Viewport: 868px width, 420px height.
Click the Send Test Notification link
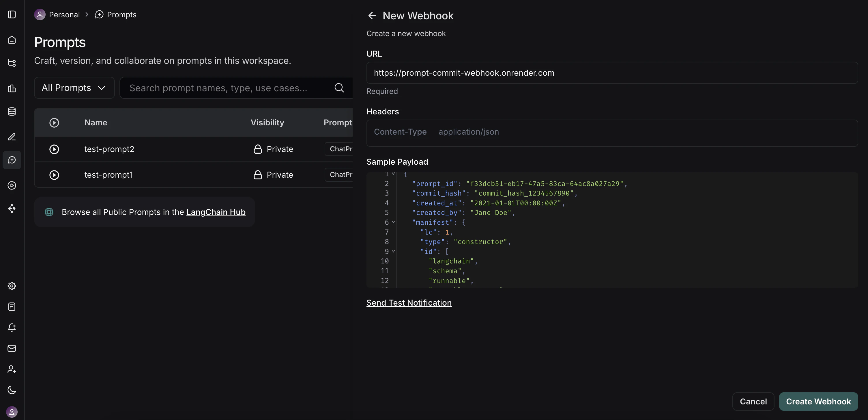coord(409,303)
